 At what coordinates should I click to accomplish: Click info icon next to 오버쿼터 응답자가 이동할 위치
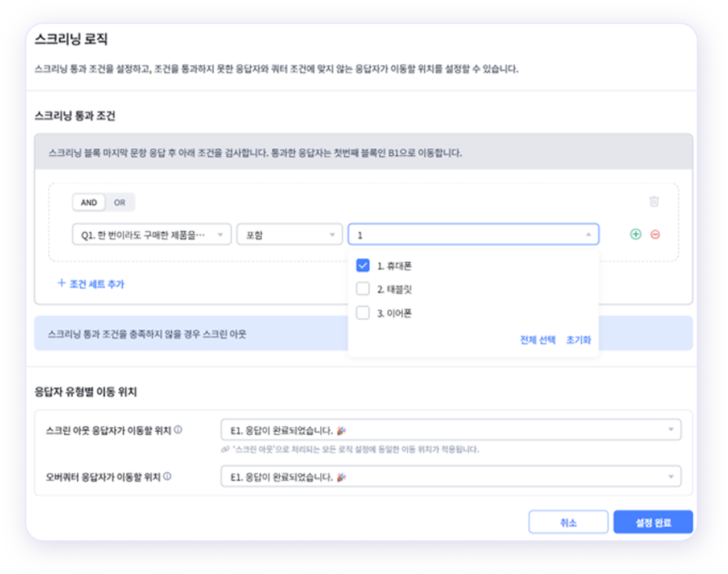[167, 477]
